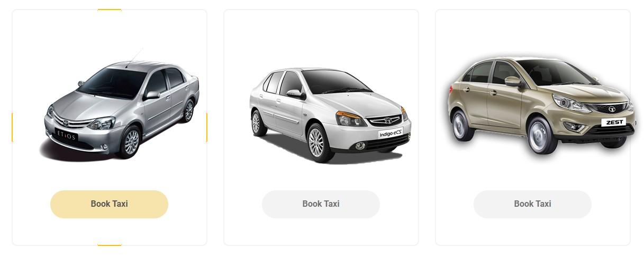
Task: Click the highlighted yellow Book Taxi button
Action: (109, 204)
